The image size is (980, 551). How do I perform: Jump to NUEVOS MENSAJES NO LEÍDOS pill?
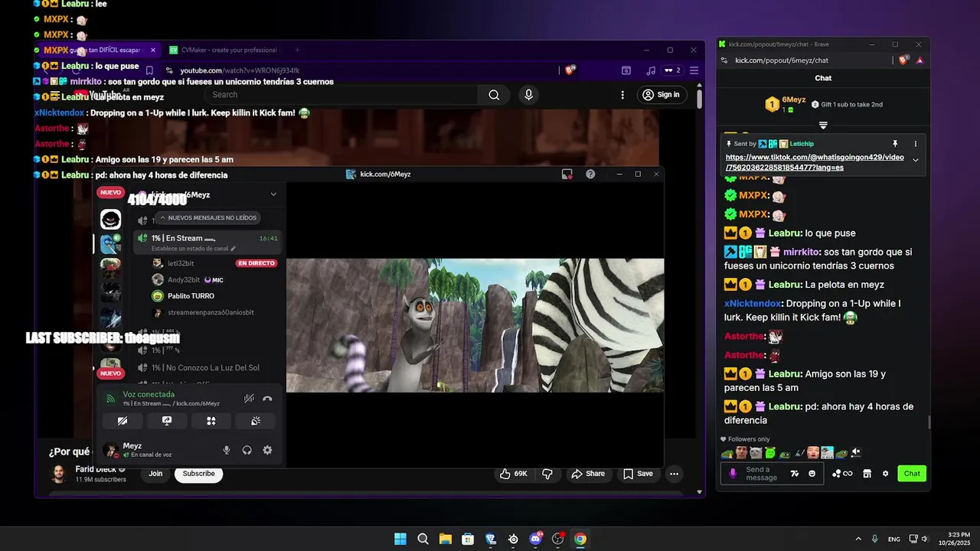(x=208, y=218)
